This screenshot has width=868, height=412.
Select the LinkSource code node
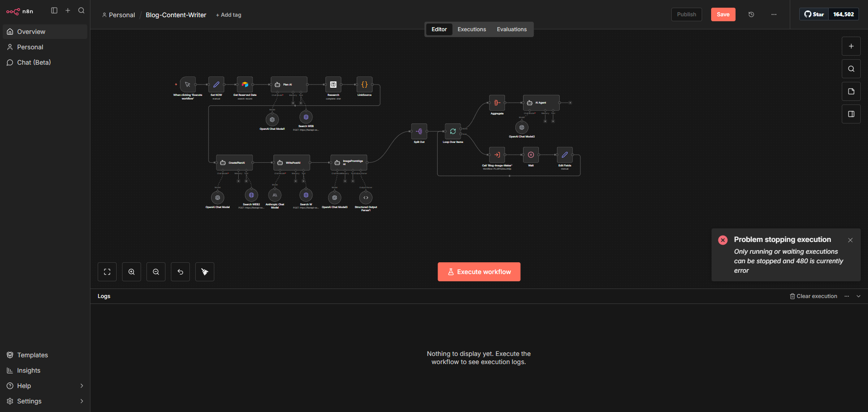coord(364,85)
